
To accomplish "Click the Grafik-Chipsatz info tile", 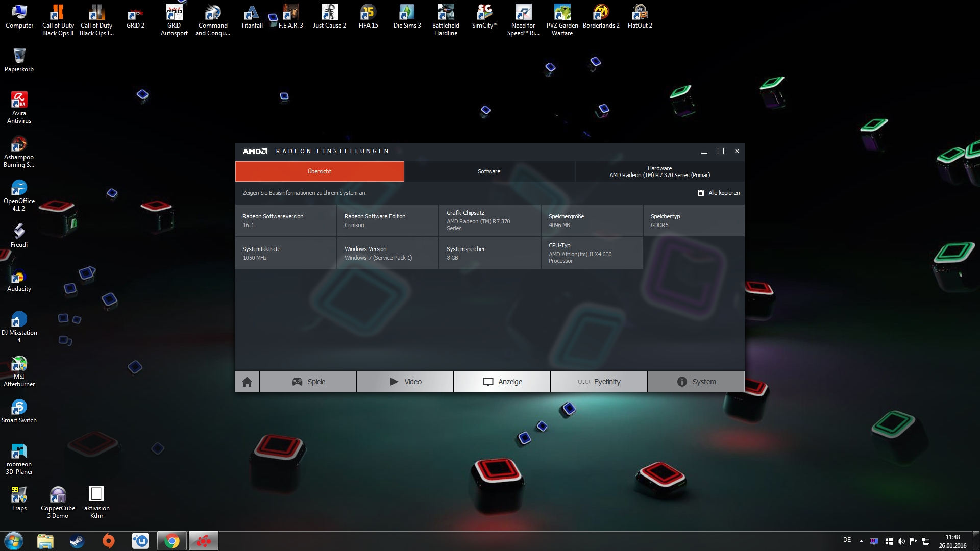I will [489, 220].
